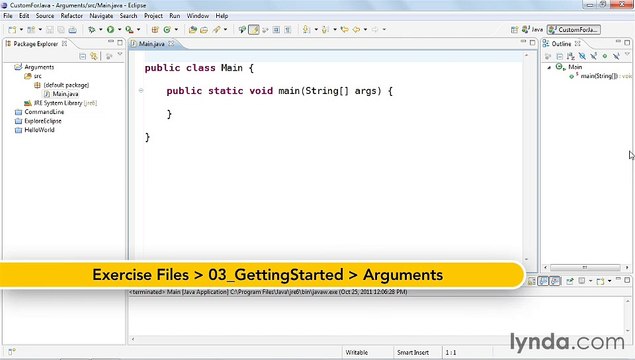Click the Open Console icon
Image resolution: width=635 pixels, height=360 pixels.
tap(600, 281)
